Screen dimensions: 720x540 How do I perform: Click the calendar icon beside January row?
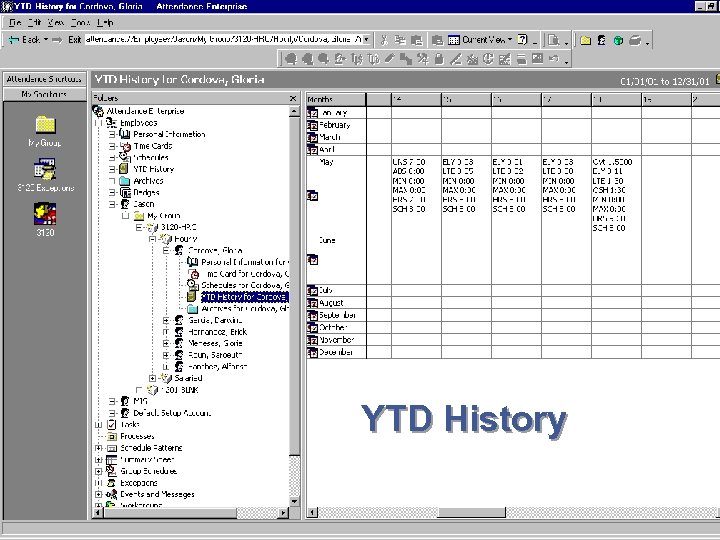(x=312, y=113)
